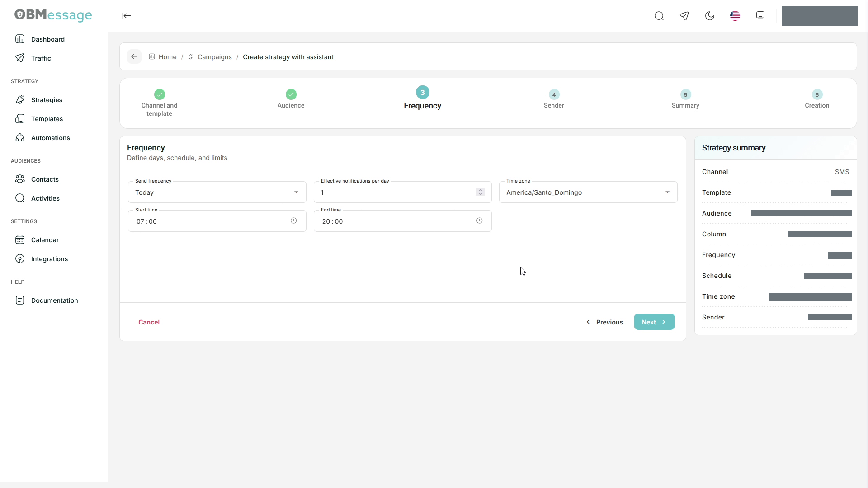The width and height of the screenshot is (868, 488).
Task: Click the Effective notifications per day field
Action: [402, 192]
